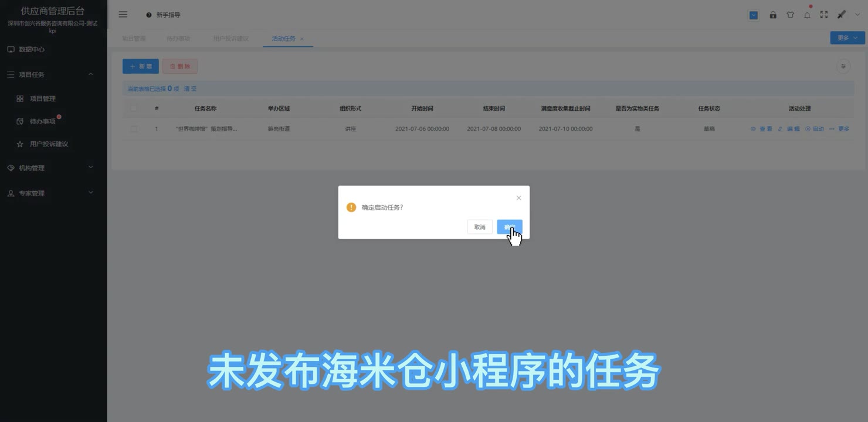868x422 pixels.
Task: Click 取消 to cancel the dialog
Action: [480, 227]
